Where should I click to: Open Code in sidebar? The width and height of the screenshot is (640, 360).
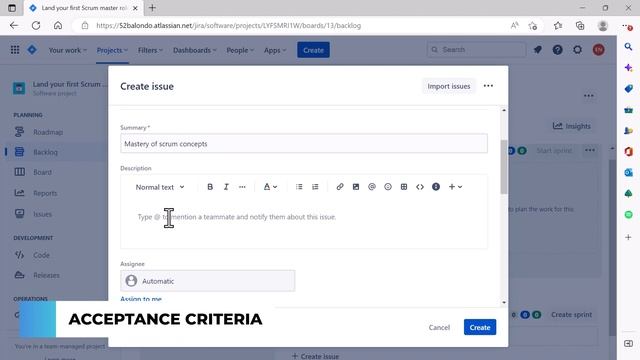click(41, 255)
